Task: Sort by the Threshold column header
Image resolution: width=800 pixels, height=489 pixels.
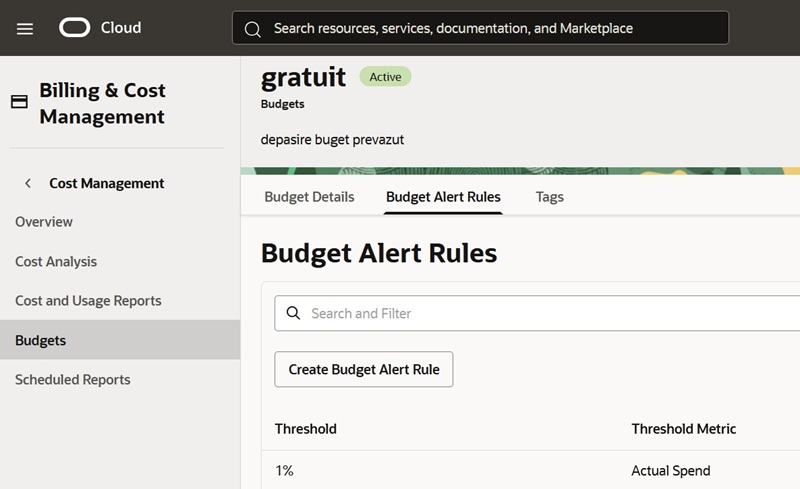Action: coord(306,429)
